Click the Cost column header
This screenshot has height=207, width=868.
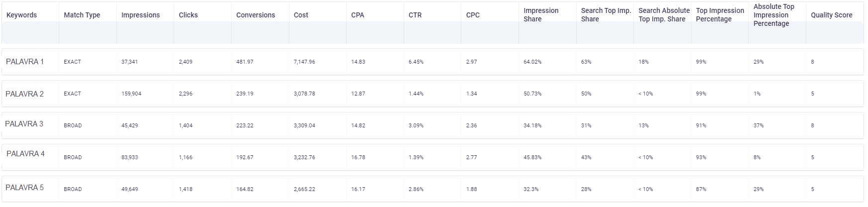click(301, 15)
